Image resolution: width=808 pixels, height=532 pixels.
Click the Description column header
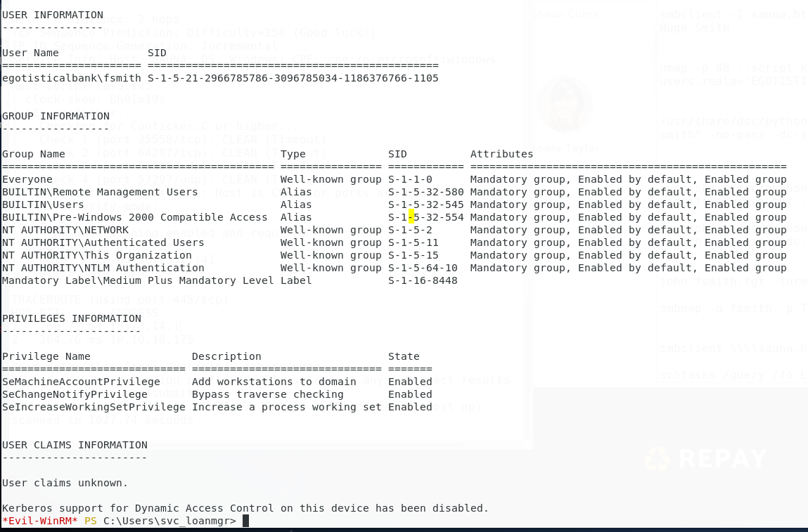point(226,356)
